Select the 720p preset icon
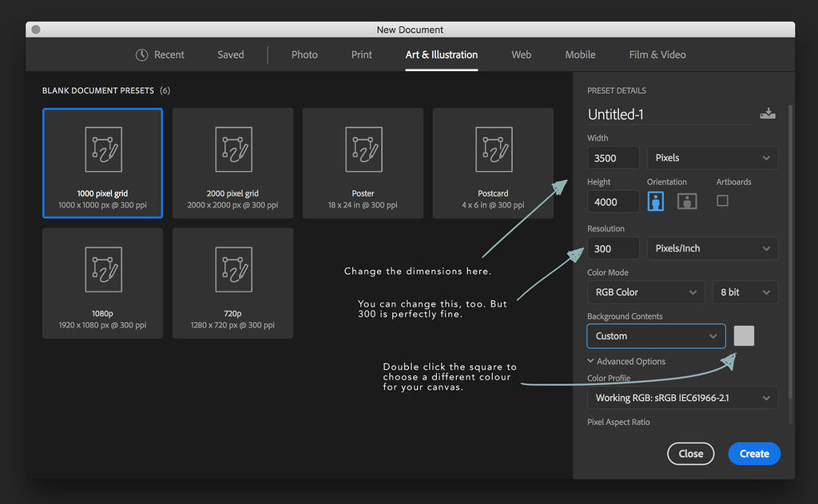This screenshot has width=818, height=504. pyautogui.click(x=232, y=269)
